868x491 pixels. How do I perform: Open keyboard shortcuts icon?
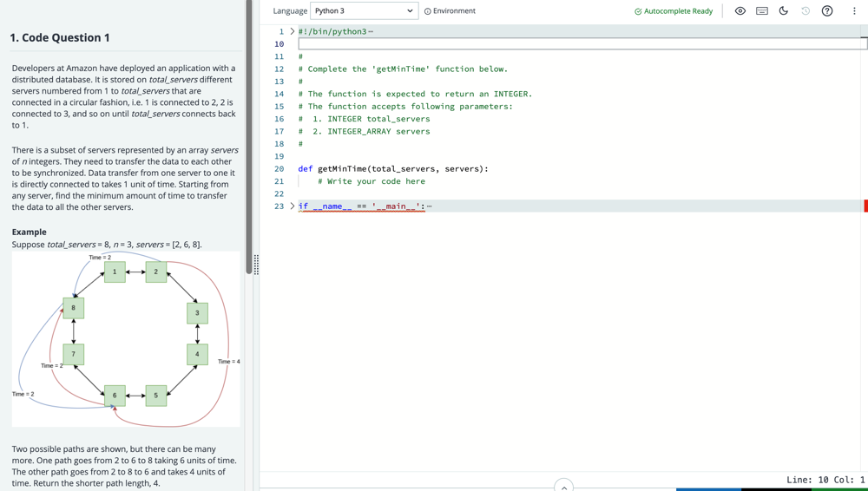[761, 11]
